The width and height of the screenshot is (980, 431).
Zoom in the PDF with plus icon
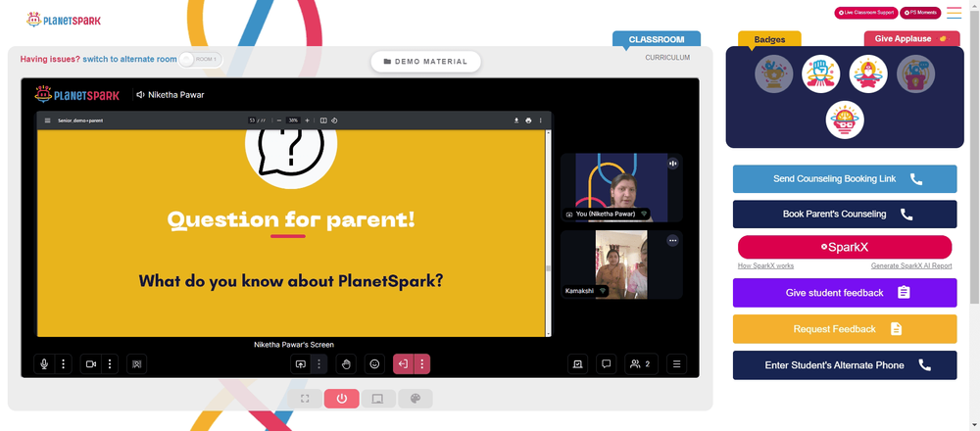click(x=307, y=120)
